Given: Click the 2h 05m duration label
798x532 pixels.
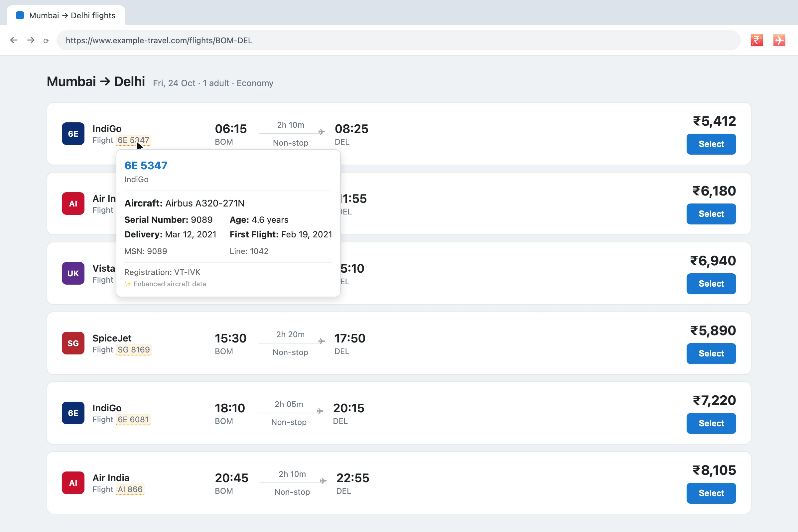Looking at the screenshot, I should (x=289, y=404).
